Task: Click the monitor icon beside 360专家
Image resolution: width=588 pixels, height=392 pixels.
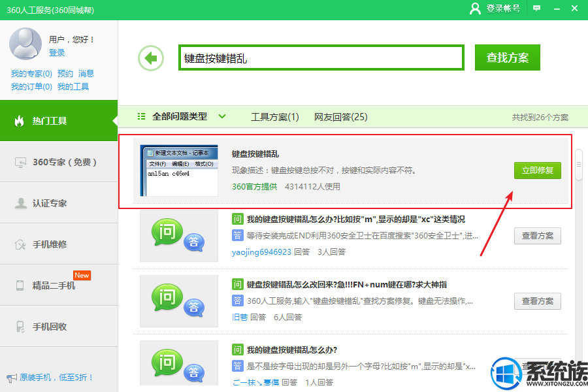Action: pyautogui.click(x=20, y=163)
